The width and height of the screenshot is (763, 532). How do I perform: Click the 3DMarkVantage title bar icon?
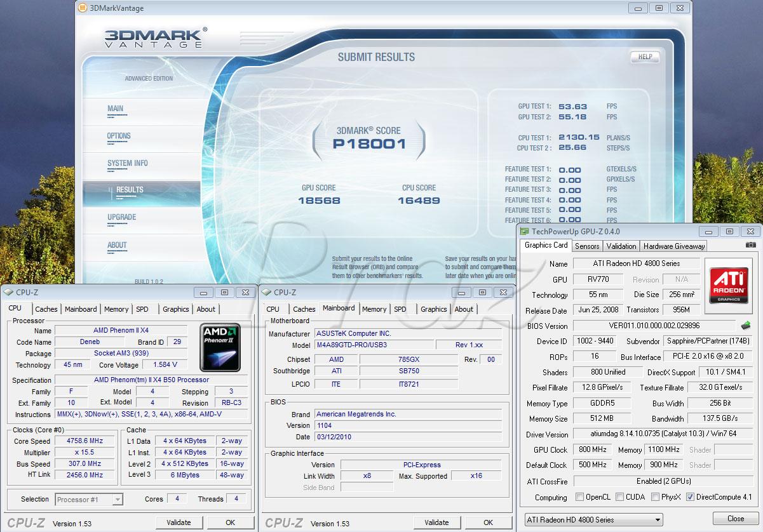[x=83, y=8]
